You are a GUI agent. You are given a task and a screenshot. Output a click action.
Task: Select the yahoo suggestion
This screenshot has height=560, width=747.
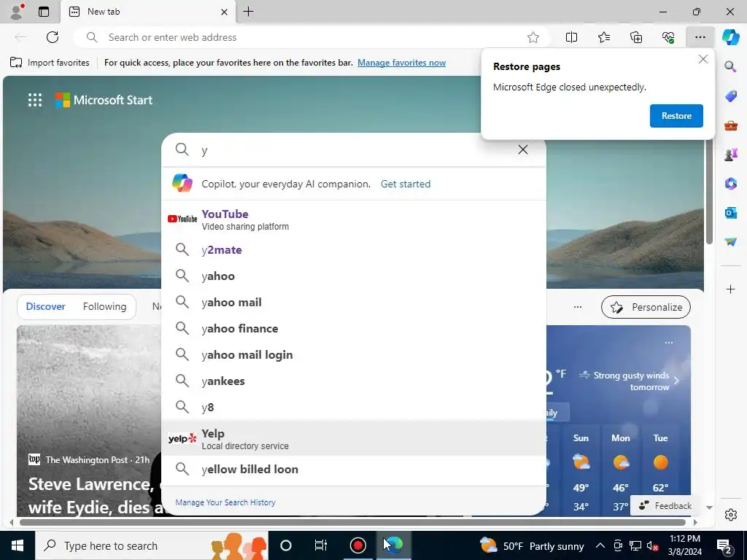[354, 276]
